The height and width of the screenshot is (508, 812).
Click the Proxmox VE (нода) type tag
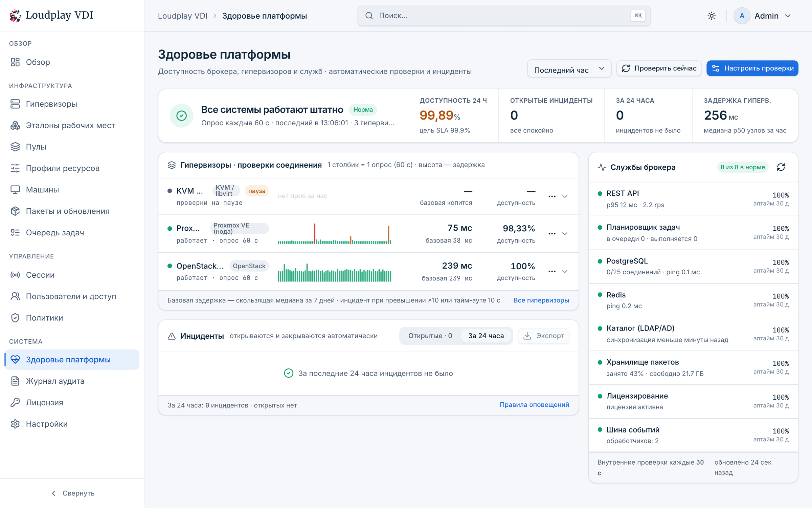tap(240, 229)
